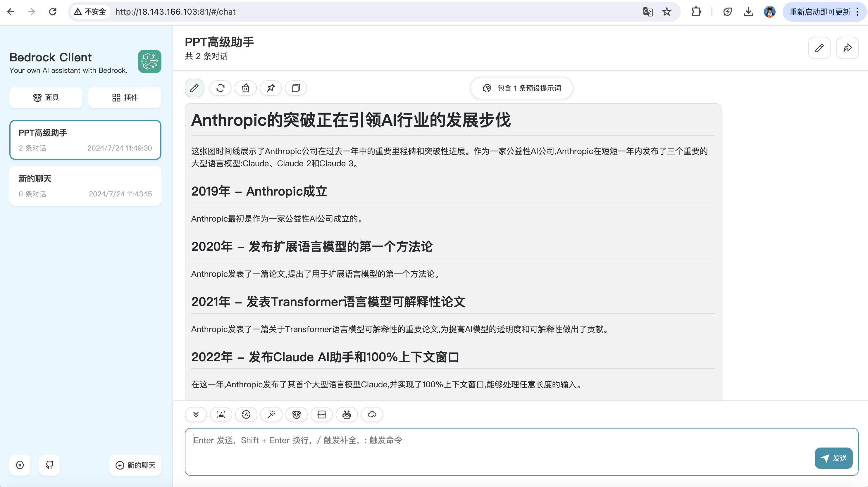Regenerate the message with the retry icon
The image size is (868, 487).
click(x=221, y=88)
